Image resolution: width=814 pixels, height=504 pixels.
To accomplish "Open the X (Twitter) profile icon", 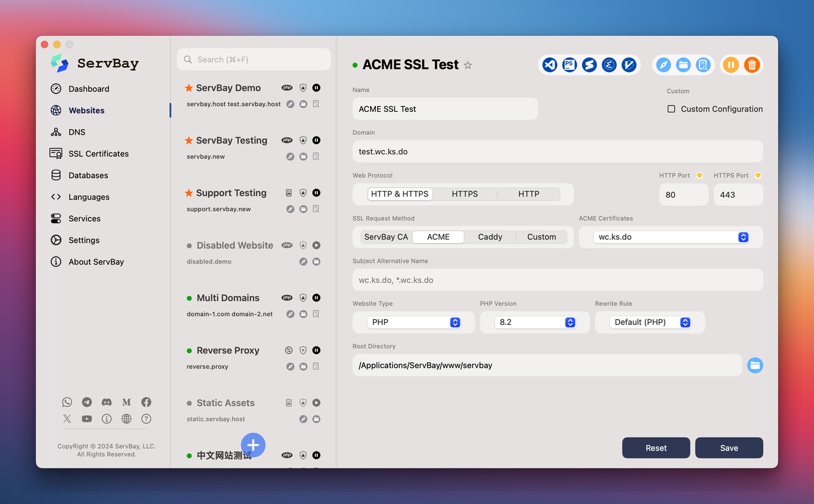I will (67, 419).
